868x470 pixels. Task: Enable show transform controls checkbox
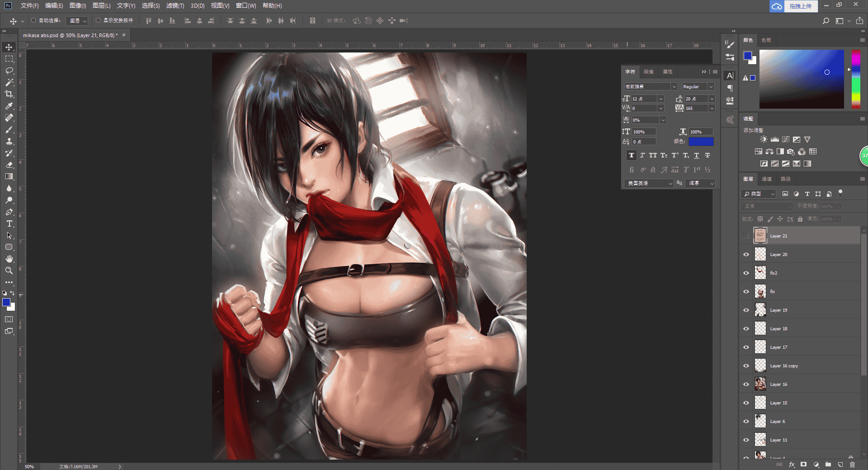[98, 20]
